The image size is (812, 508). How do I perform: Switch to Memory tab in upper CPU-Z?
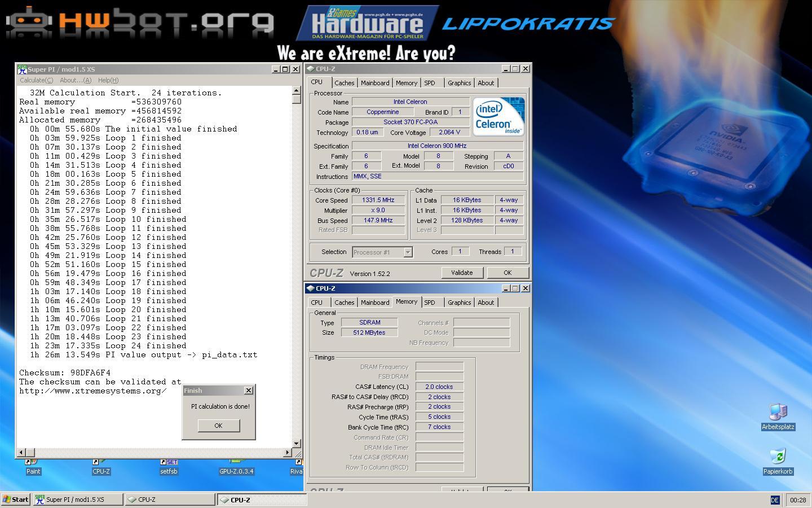point(407,83)
